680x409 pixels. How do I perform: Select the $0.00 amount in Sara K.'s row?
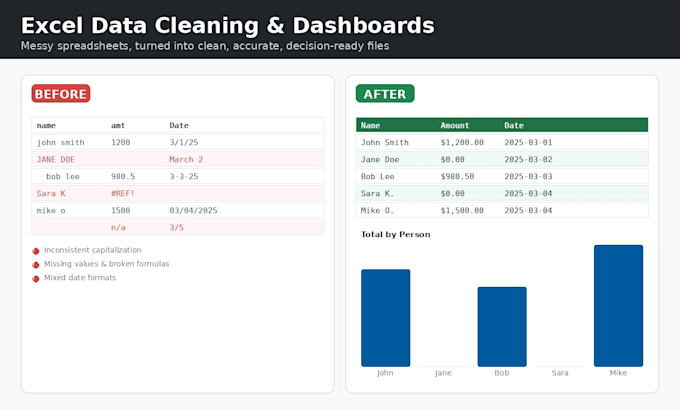coord(452,193)
